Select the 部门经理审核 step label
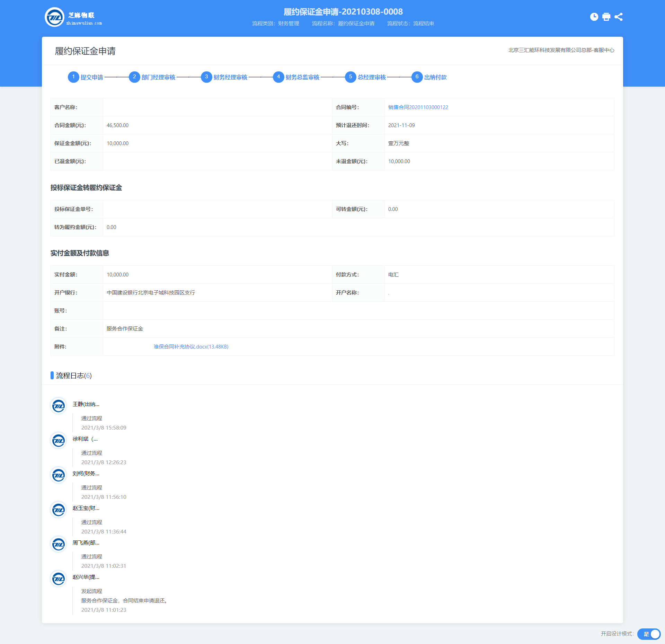This screenshot has height=644, width=665. [x=158, y=77]
